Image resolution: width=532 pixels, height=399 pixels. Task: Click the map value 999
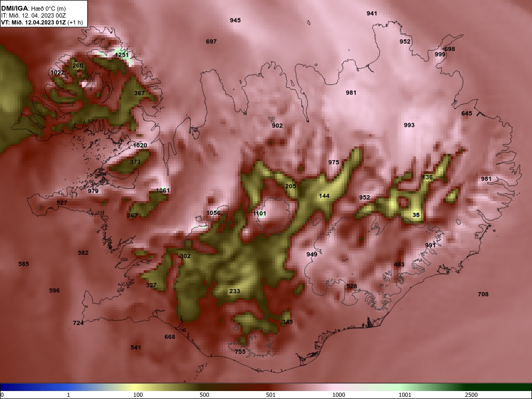pyautogui.click(x=440, y=54)
